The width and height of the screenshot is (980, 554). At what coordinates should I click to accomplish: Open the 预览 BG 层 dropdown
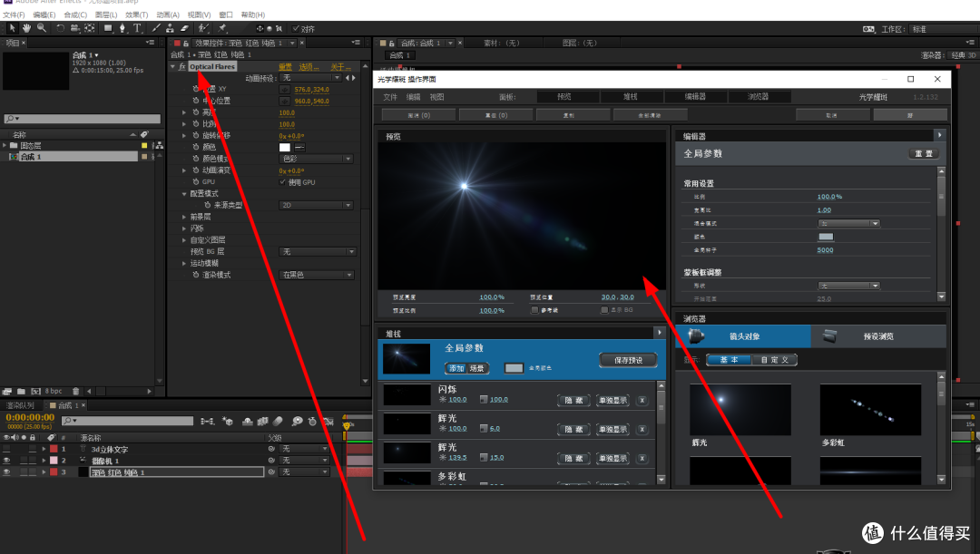coord(318,252)
